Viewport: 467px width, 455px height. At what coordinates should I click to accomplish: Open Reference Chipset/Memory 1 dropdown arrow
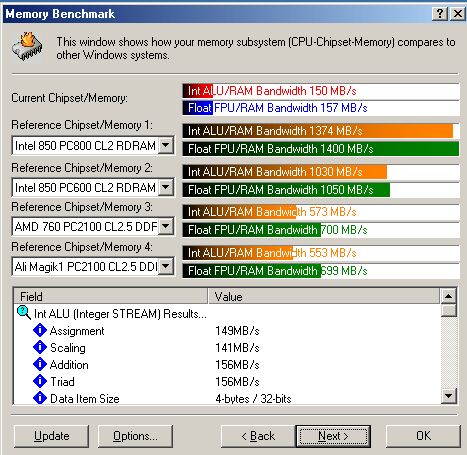pyautogui.click(x=165, y=145)
